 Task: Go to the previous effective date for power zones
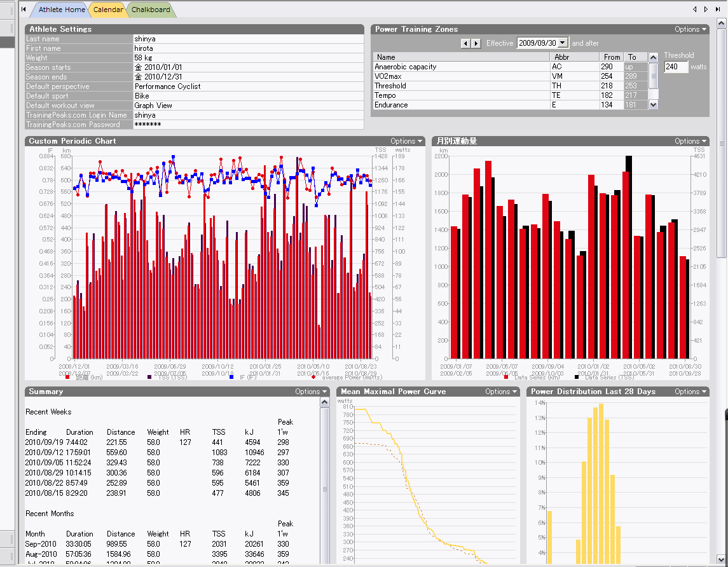[x=465, y=43]
